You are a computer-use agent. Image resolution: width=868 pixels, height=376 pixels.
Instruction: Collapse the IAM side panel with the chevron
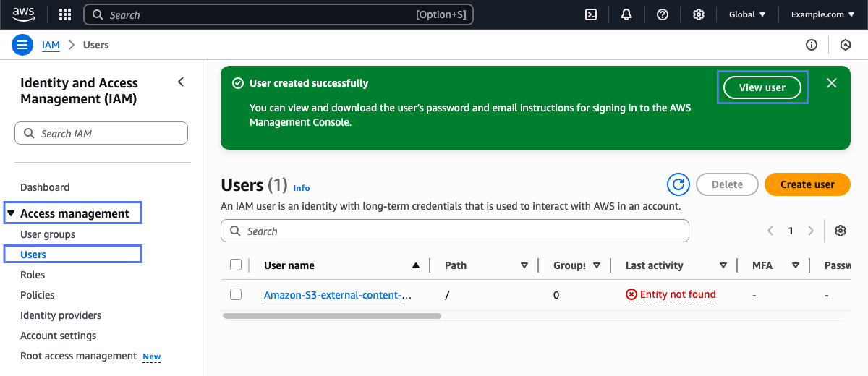pos(181,82)
